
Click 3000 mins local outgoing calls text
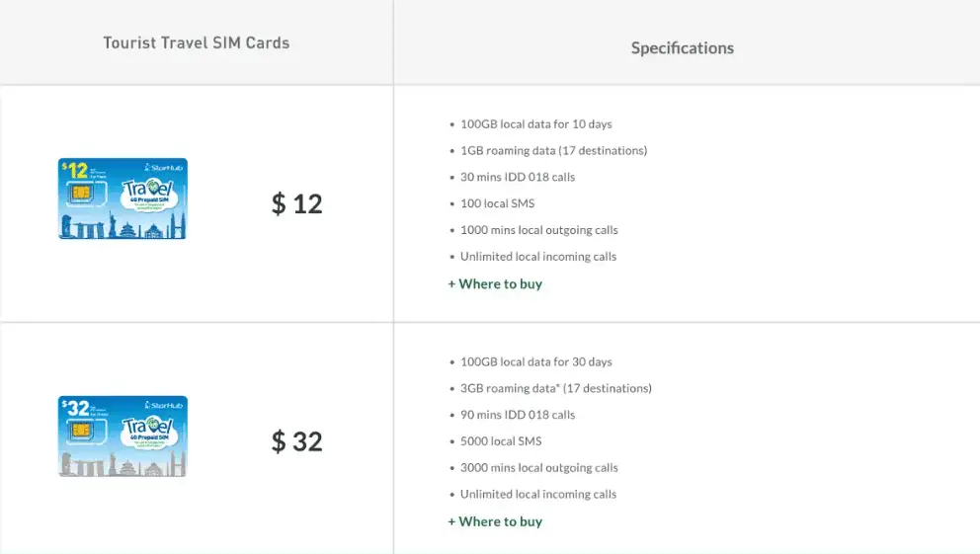(x=538, y=468)
